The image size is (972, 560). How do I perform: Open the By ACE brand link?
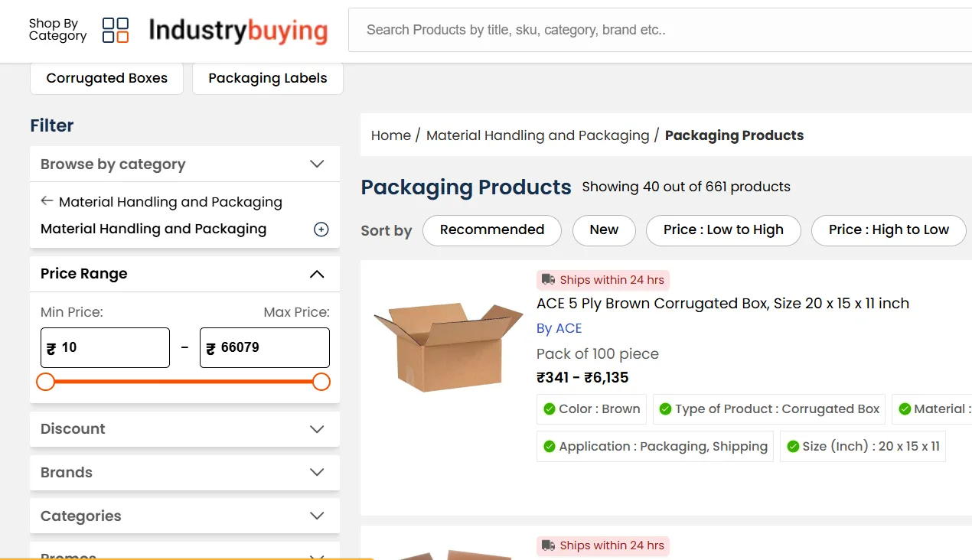559,329
